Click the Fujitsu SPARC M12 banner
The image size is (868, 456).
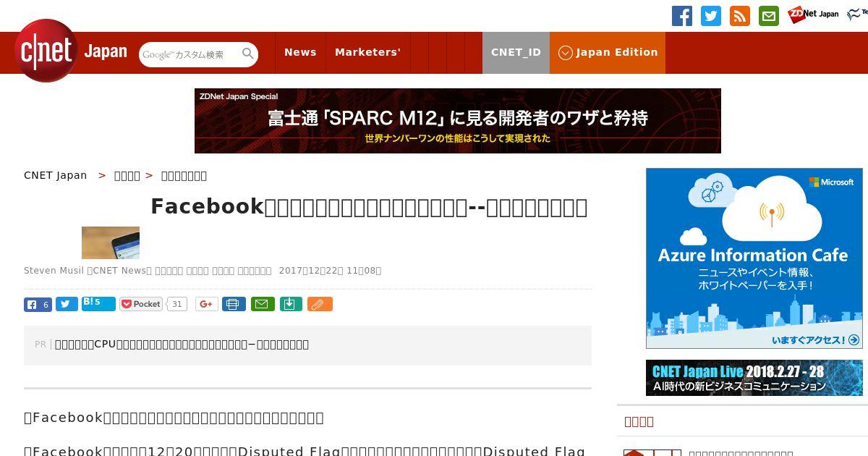pos(458,121)
